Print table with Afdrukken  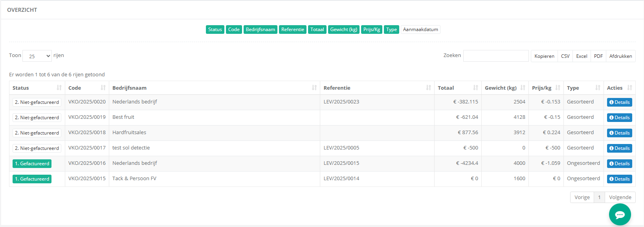pyautogui.click(x=621, y=56)
